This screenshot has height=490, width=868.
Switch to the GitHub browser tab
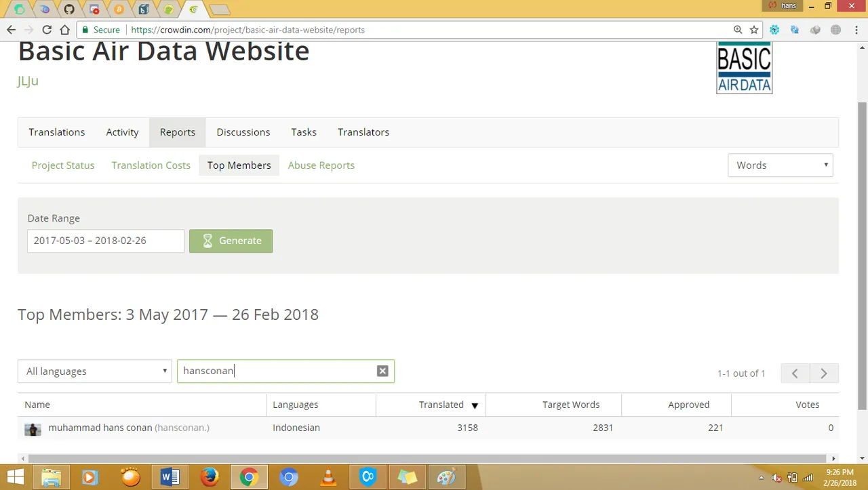pyautogui.click(x=68, y=9)
